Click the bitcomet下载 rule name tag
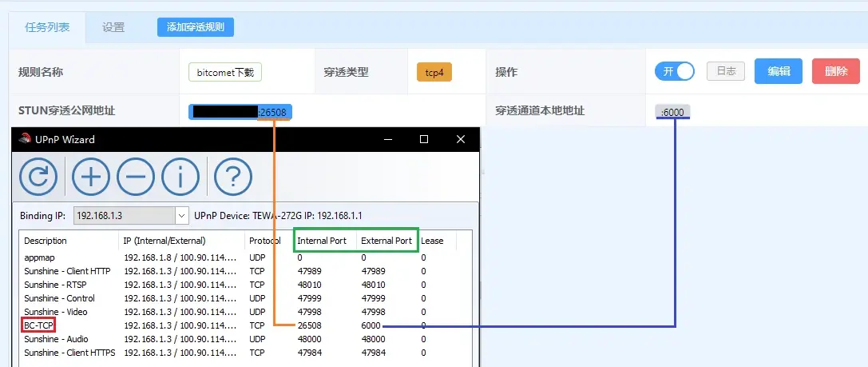The width and height of the screenshot is (868, 367). click(x=225, y=72)
